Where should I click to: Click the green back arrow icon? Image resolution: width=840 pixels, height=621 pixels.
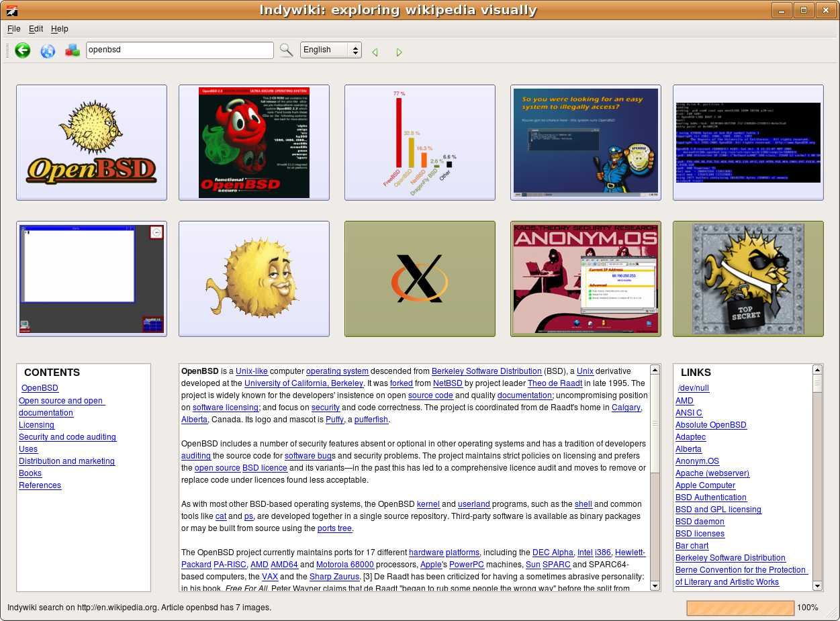[23, 50]
